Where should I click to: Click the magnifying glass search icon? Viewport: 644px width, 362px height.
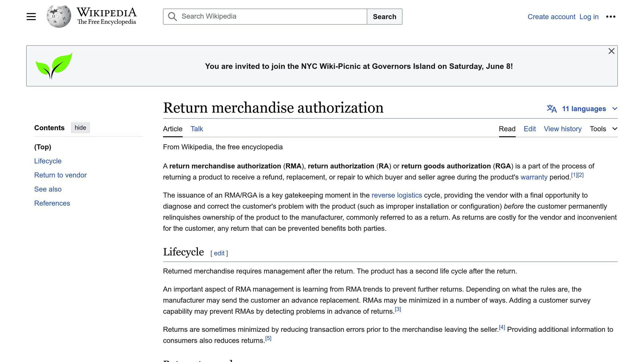click(x=172, y=17)
